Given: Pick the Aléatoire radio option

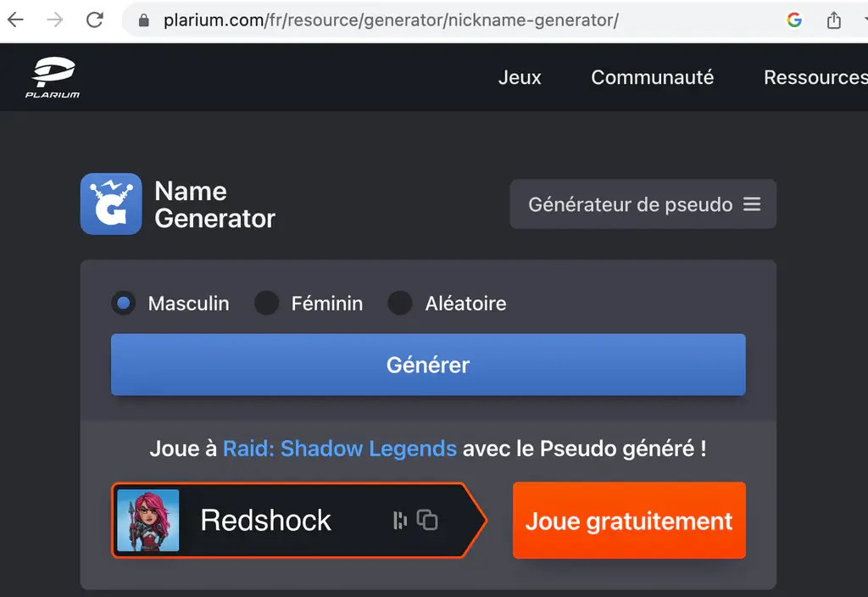Looking at the screenshot, I should (400, 304).
